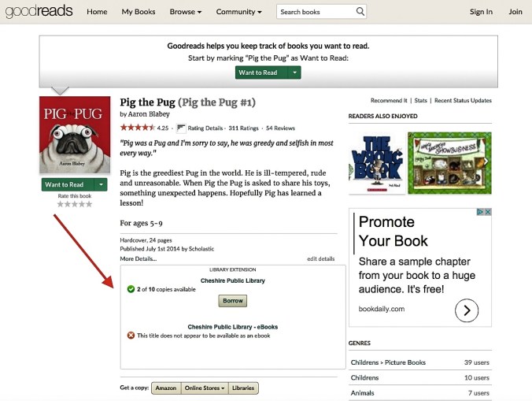Open the Community menu

239,12
